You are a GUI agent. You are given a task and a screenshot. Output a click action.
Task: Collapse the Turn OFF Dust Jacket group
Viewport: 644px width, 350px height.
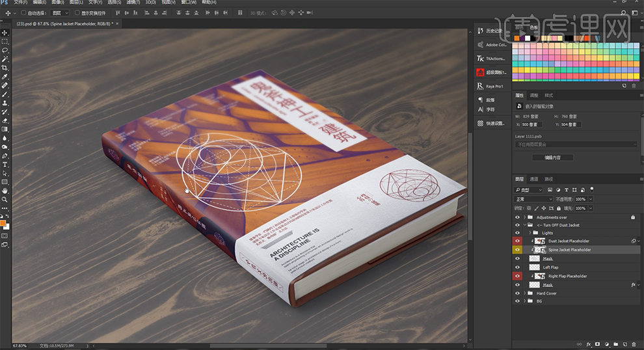(524, 225)
